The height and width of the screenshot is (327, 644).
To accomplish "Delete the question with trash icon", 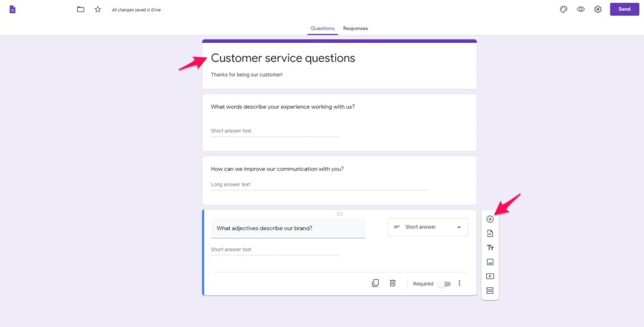I will (392, 283).
